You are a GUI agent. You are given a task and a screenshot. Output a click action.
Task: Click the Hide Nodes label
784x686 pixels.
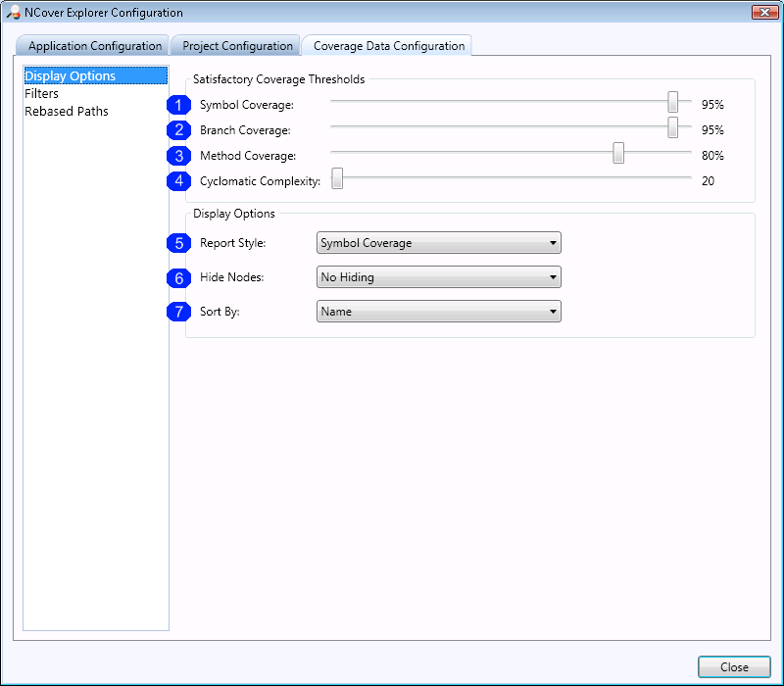tap(232, 277)
